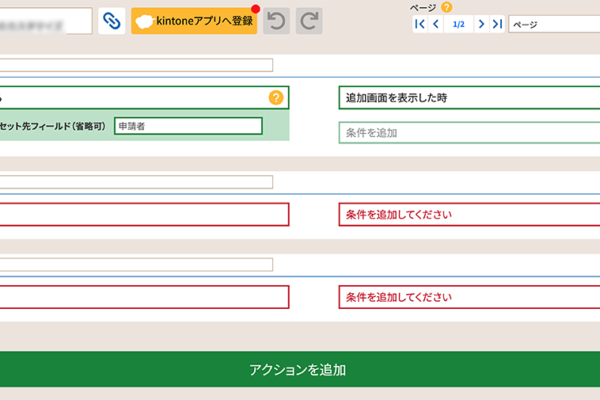Click the second red 条件を追加してください box
Image resolution: width=600 pixels, height=400 pixels.
(x=468, y=297)
